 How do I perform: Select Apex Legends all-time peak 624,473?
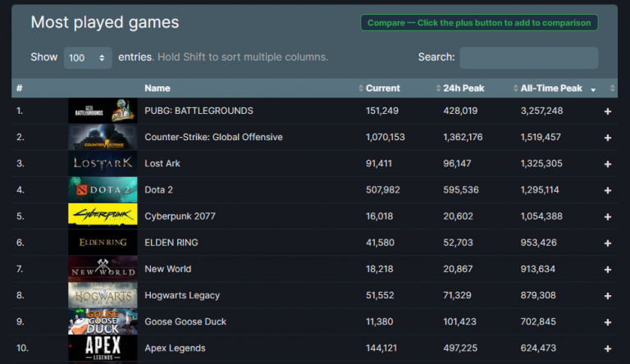click(x=538, y=348)
